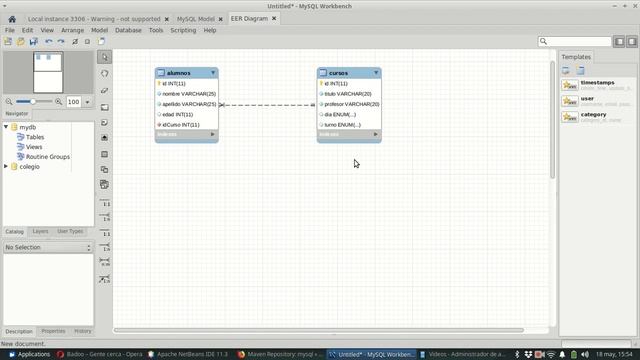Screen dimensions: 640x360
Task: Toggle the right sidebar panel button
Action: (632, 41)
